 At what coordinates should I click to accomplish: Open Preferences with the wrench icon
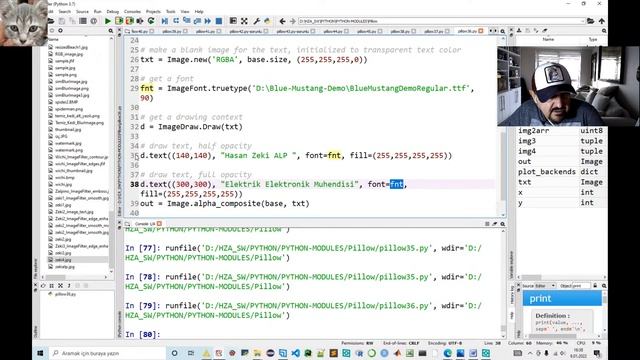pyautogui.click(x=257, y=21)
